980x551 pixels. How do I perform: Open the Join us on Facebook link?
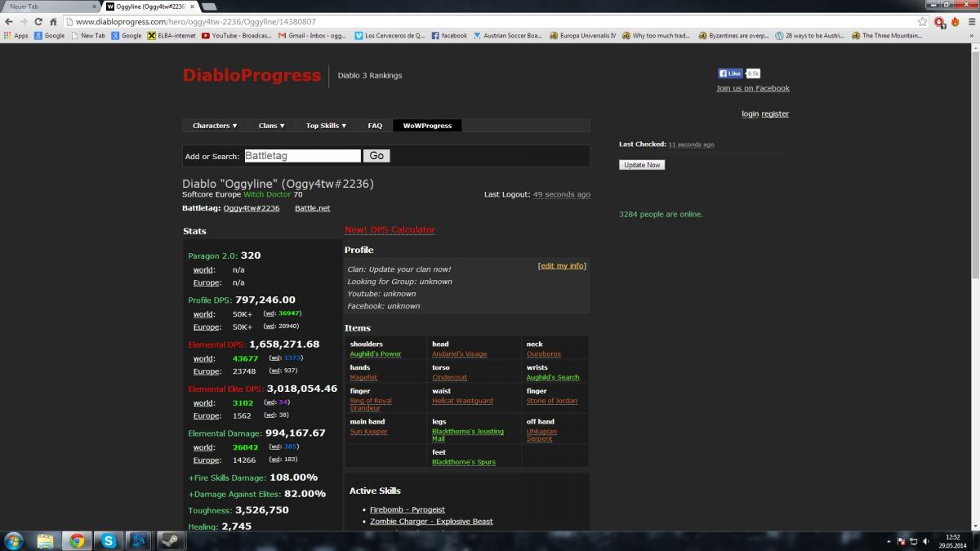click(x=753, y=88)
